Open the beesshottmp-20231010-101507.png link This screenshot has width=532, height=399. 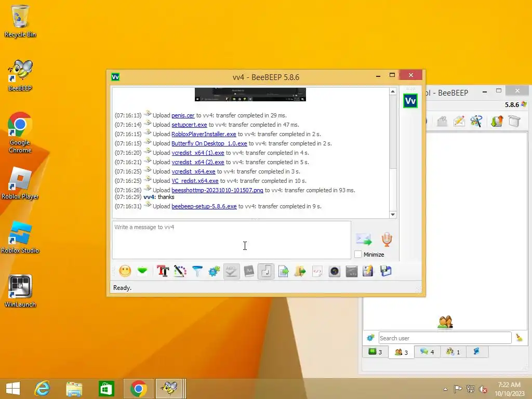click(217, 190)
